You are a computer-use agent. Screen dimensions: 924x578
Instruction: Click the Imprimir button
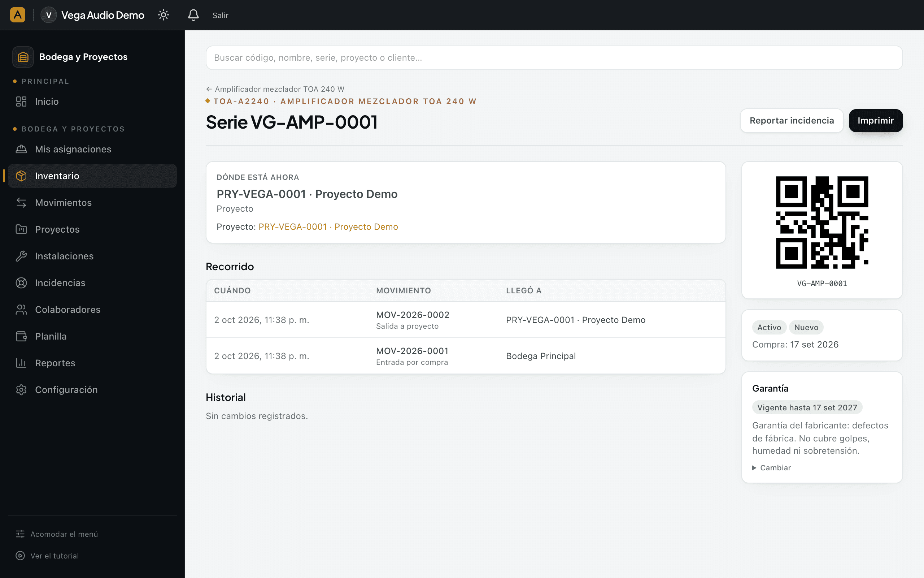click(876, 121)
